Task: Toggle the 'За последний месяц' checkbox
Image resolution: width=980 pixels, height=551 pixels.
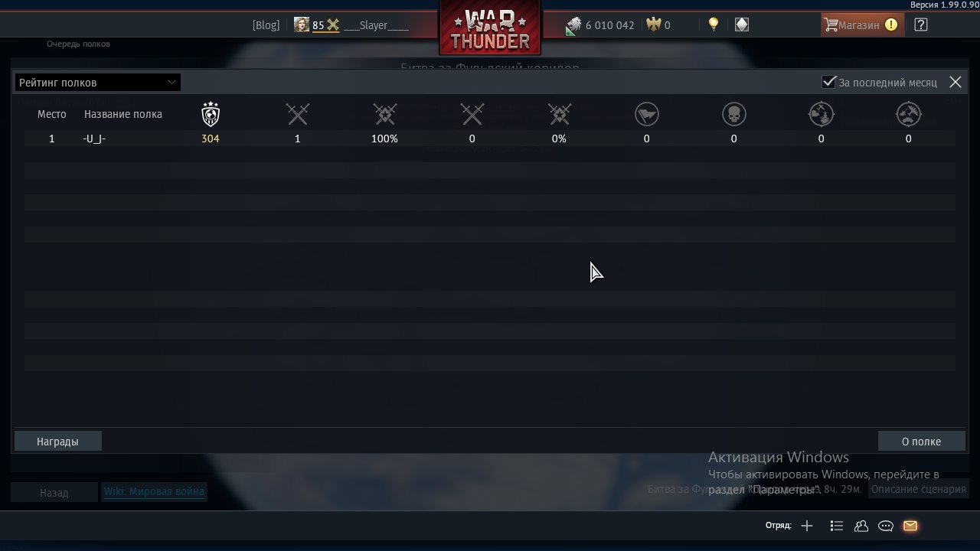Action: [828, 82]
